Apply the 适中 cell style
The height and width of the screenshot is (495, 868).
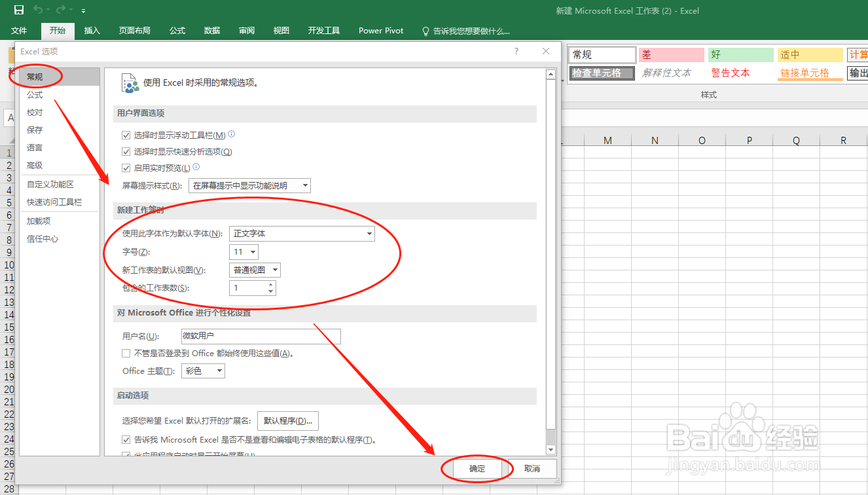coord(810,55)
